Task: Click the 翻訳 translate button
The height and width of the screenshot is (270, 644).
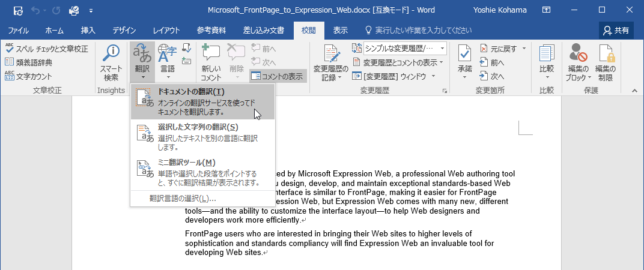Action: coord(142,63)
